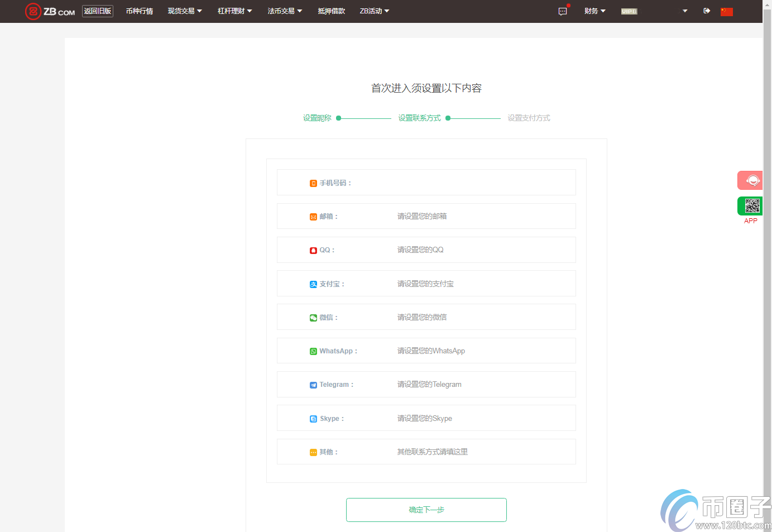
Task: Select the Chinese flag language icon
Action: (727, 11)
